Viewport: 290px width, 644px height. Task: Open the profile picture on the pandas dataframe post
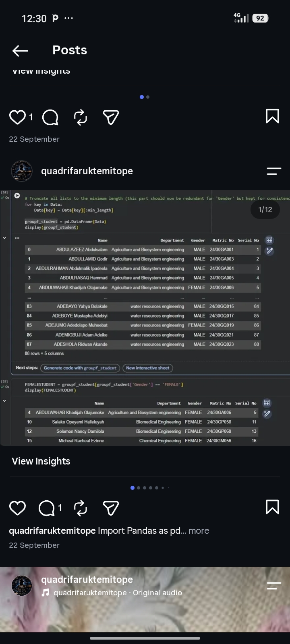[x=21, y=171]
